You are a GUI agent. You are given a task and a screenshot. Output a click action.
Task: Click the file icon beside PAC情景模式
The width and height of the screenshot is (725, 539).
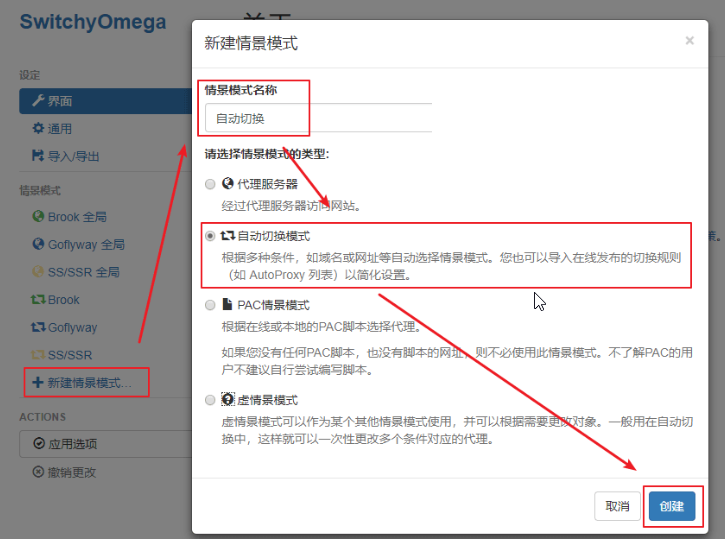pos(227,304)
